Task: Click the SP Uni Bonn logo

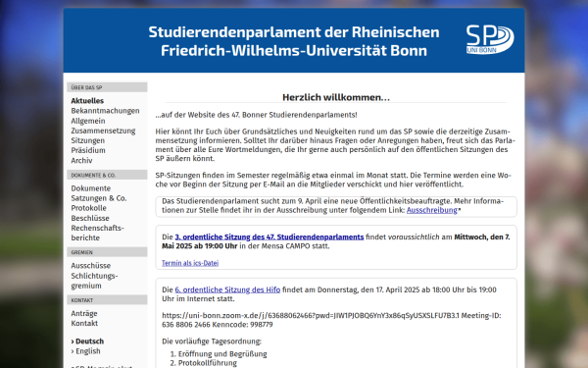Action: (490, 39)
